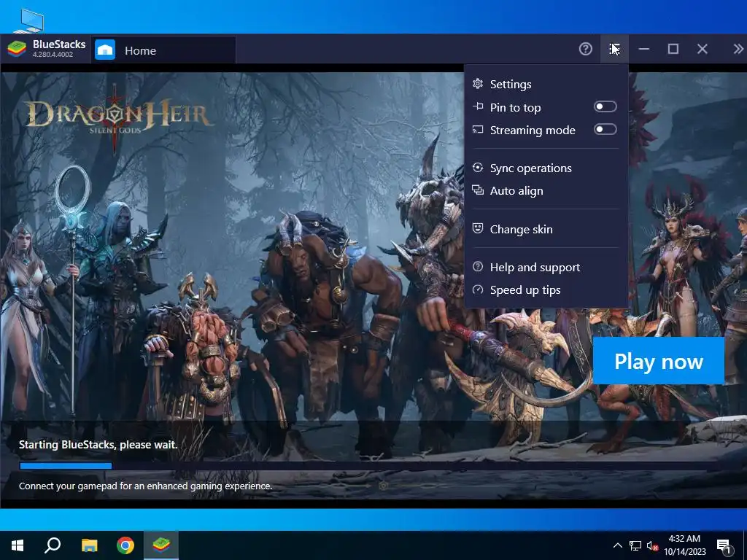Image resolution: width=747 pixels, height=560 pixels.
Task: Expand the side toolbar with double chevron
Action: coord(738,49)
